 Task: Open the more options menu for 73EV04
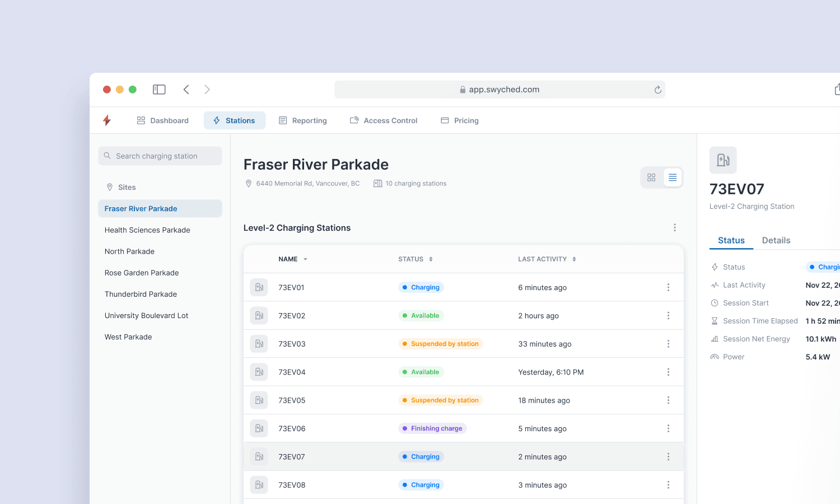668,372
